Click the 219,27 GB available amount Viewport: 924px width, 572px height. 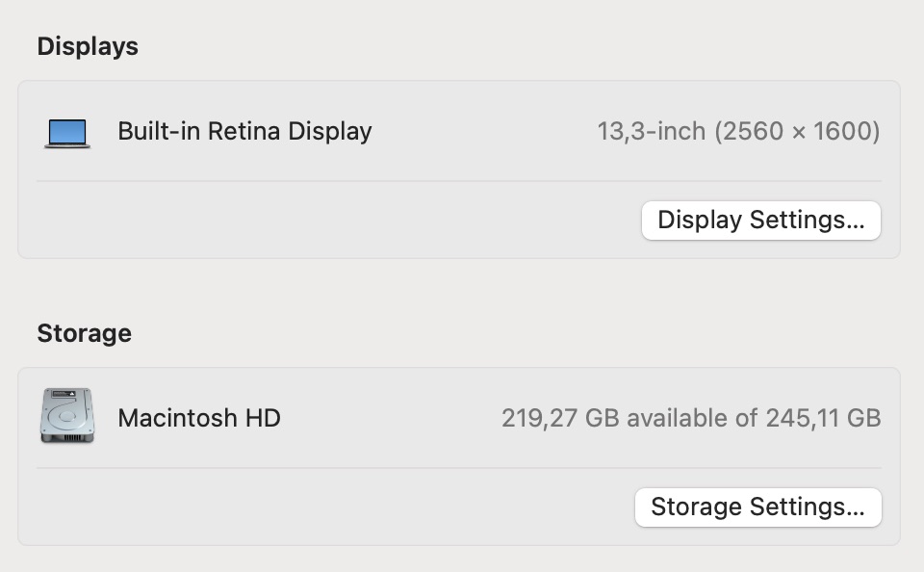(x=561, y=418)
